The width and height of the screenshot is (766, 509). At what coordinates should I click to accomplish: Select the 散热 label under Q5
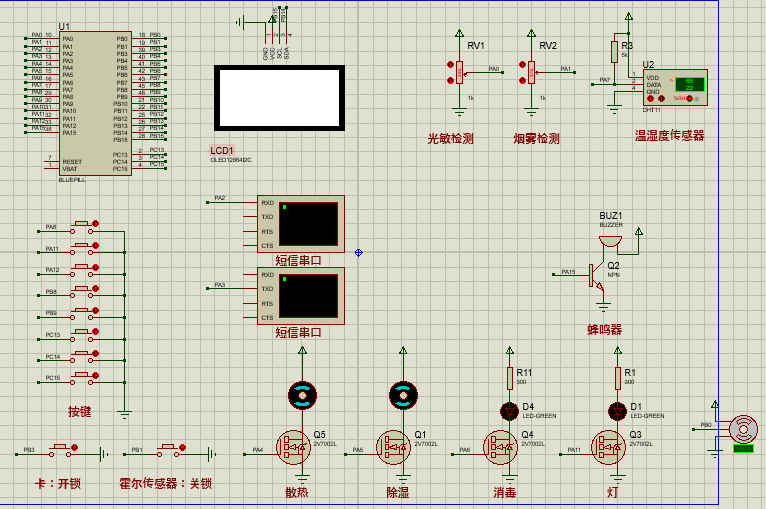[297, 492]
